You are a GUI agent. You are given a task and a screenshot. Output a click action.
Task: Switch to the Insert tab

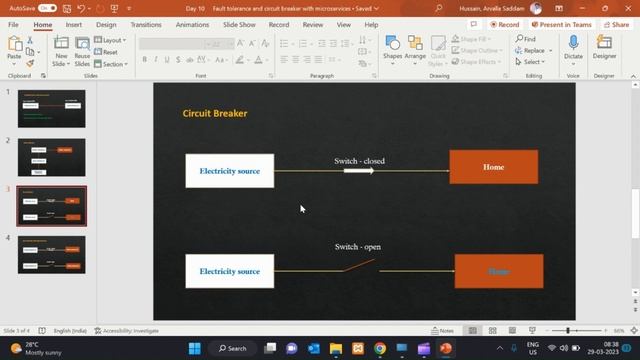click(x=74, y=25)
